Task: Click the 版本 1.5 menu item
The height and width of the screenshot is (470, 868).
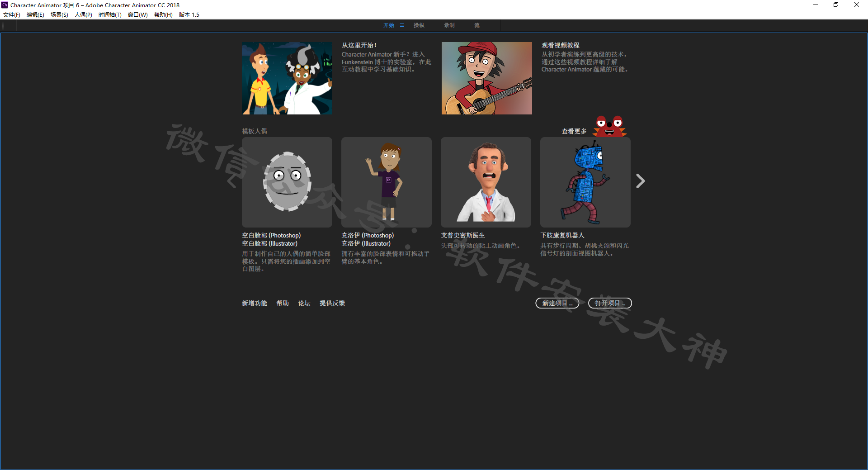Action: click(189, 15)
